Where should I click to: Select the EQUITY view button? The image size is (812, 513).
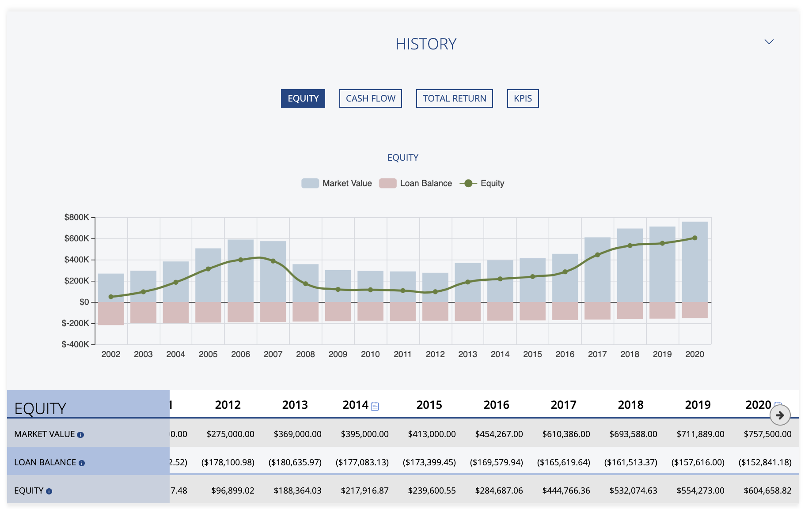pyautogui.click(x=303, y=98)
